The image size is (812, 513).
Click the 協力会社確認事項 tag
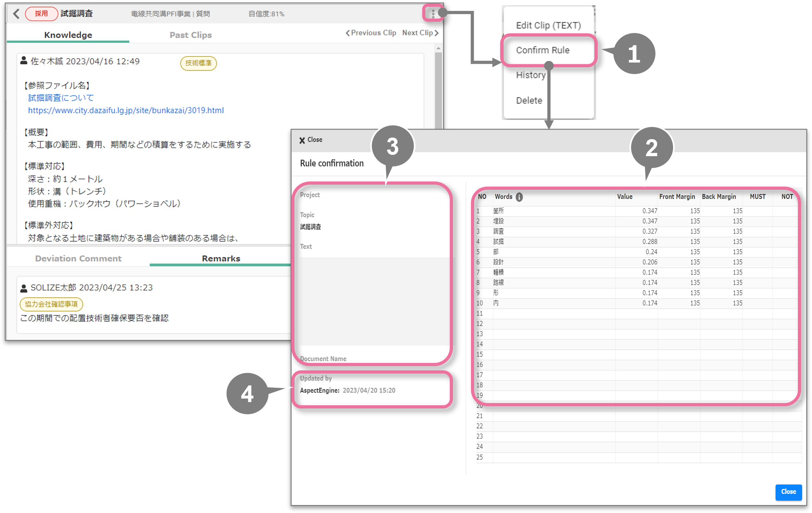click(51, 304)
